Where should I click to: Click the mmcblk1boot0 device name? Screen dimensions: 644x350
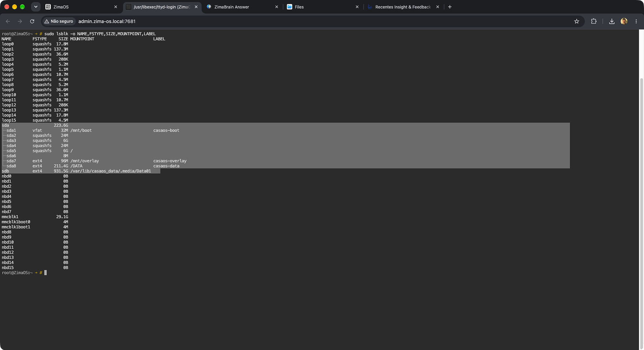coord(16,222)
